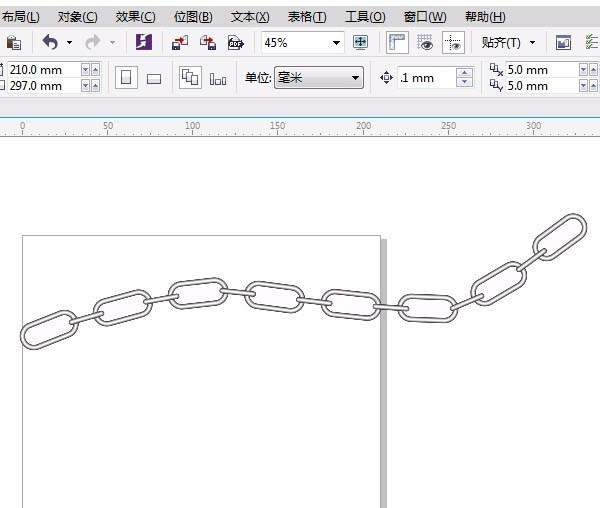This screenshot has height=508, width=600.
Task: Click the duplicate distance Y 5.0 mm field
Action: pos(542,86)
